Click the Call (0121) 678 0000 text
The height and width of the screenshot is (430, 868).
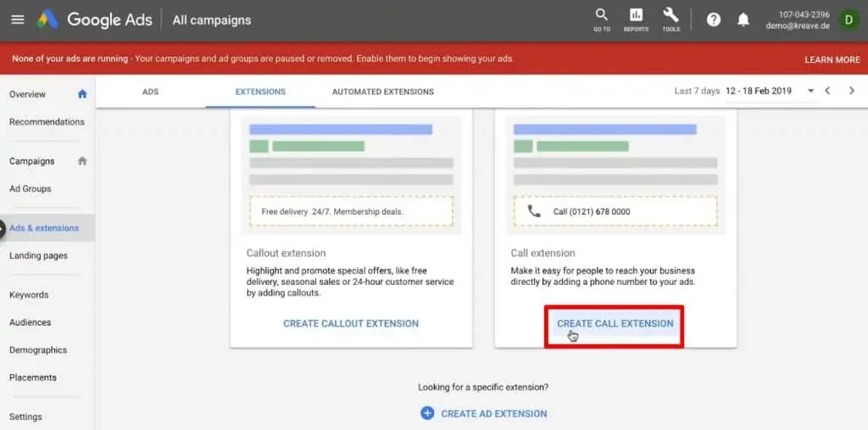pos(592,212)
